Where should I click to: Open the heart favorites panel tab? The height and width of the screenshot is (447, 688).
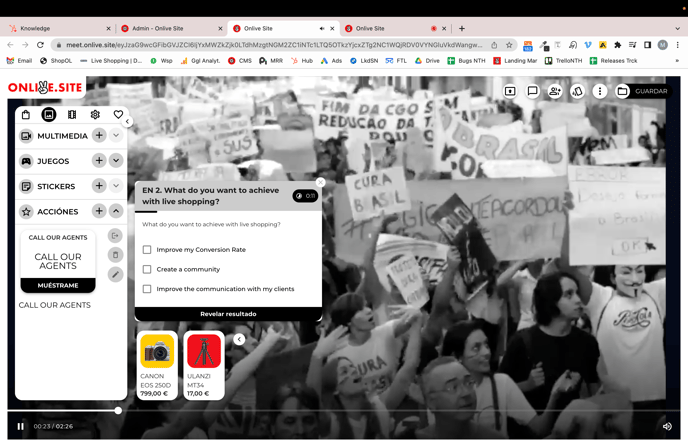tap(118, 114)
